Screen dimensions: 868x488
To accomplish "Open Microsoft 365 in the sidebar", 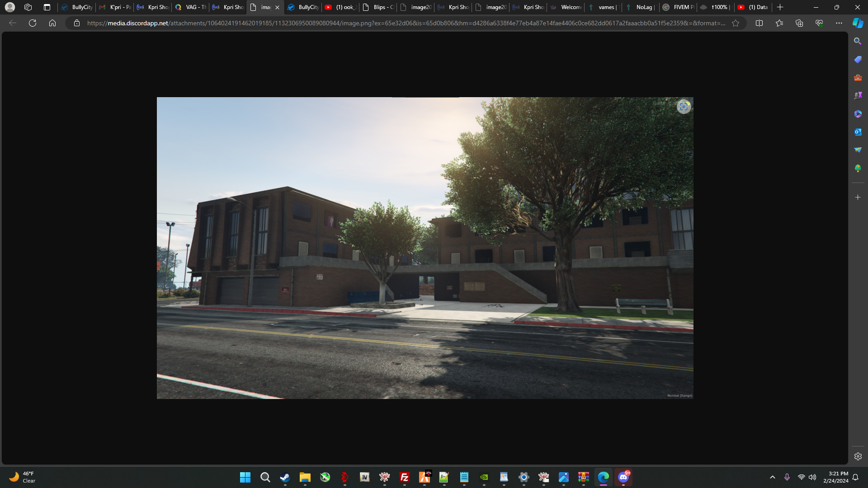I will 858,114.
